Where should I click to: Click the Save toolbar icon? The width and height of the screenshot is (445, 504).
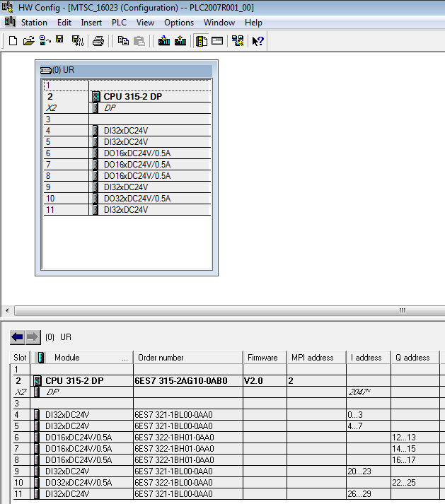click(59, 41)
